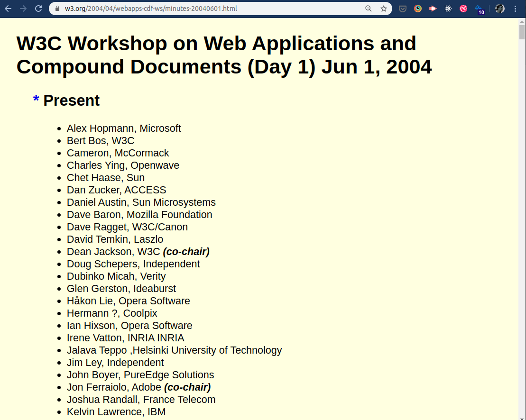Select 'Dan Zucker, ACCESS' entry
Screen dimensions: 526x420
116,190
